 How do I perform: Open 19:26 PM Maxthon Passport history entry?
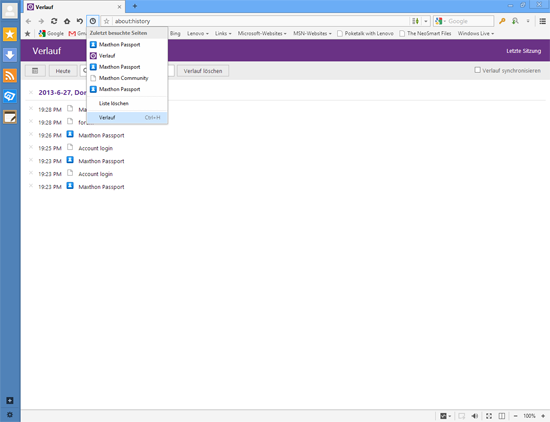point(101,135)
